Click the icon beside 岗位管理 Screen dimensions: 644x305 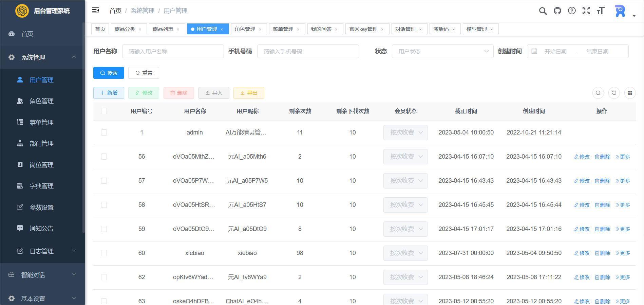[x=20, y=165]
